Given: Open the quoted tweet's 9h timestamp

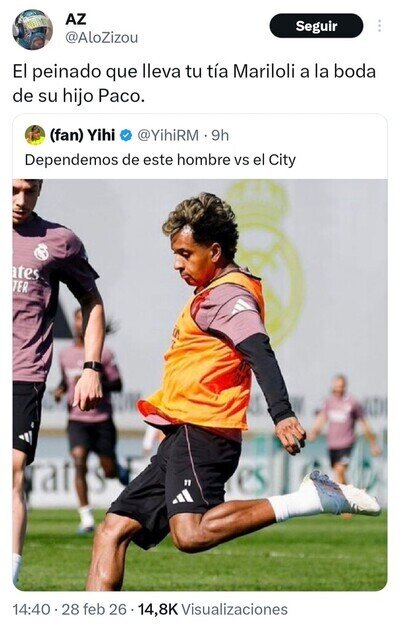Looking at the screenshot, I should click(x=220, y=135).
